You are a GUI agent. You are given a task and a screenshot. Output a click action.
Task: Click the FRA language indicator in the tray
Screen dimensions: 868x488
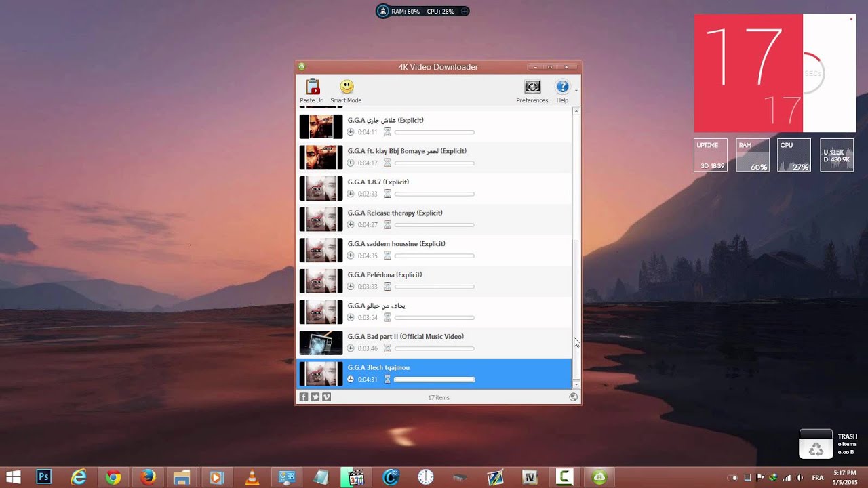[818, 478]
